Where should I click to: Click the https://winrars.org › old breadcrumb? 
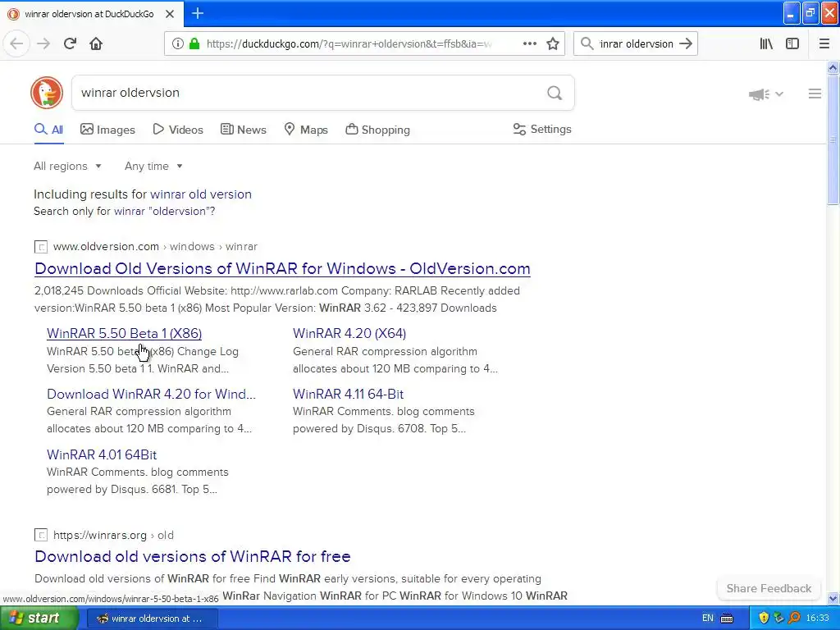pos(113,535)
